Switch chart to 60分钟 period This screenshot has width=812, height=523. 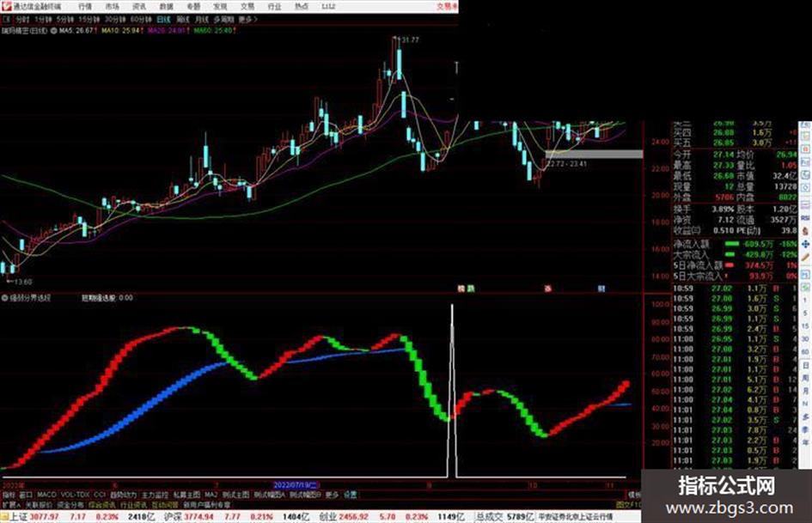141,19
